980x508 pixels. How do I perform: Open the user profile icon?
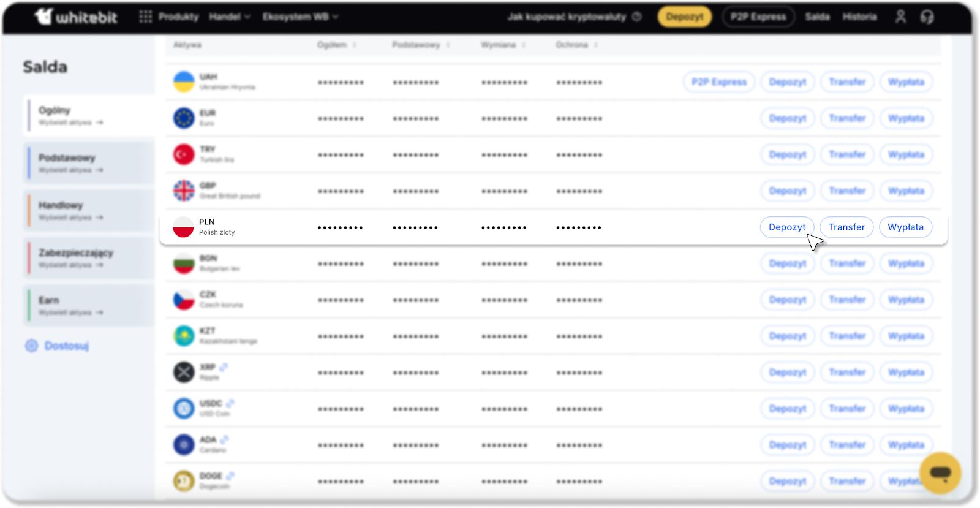tap(900, 17)
